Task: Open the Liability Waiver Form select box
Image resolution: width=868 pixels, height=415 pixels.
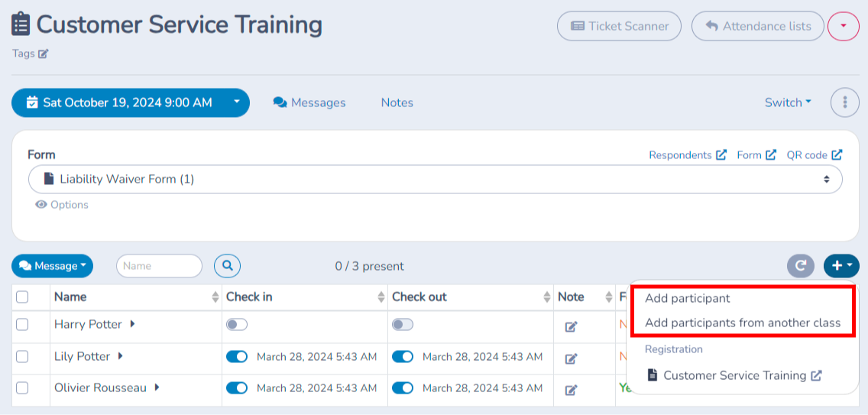Action: click(435, 179)
